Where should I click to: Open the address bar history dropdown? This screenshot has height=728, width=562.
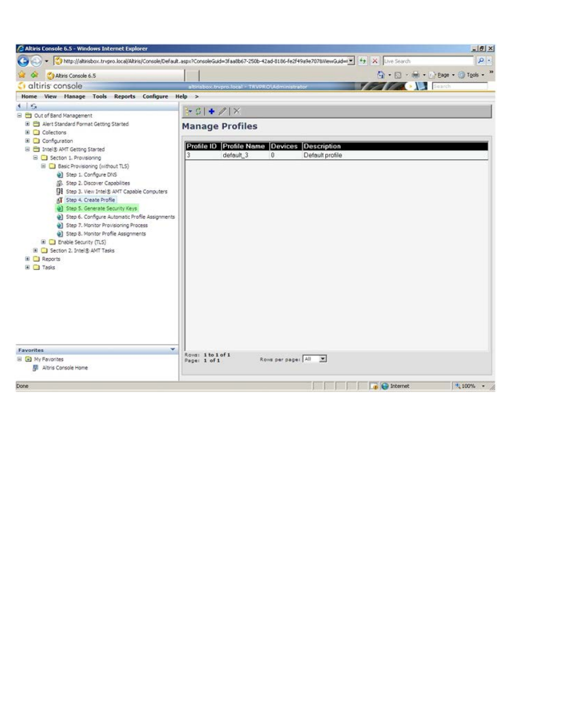(351, 61)
